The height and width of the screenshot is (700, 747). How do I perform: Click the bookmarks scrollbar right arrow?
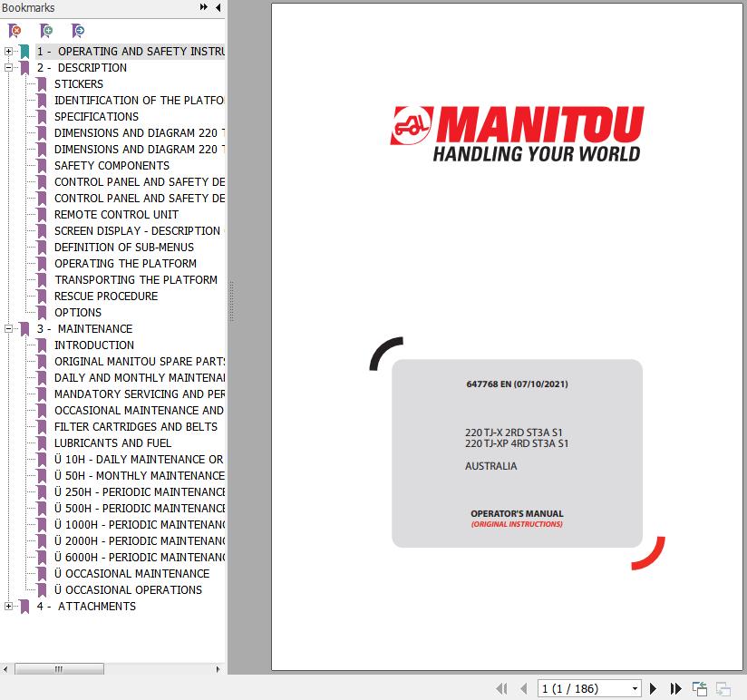[x=218, y=669]
